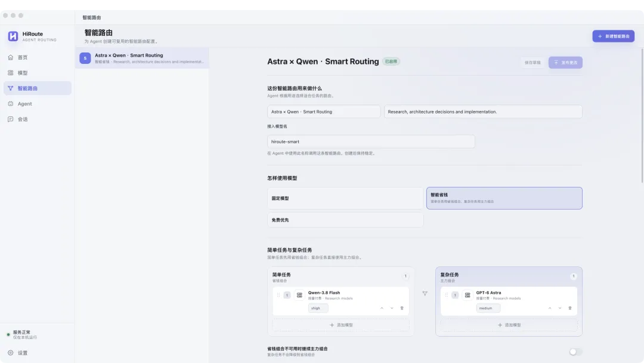The width and height of the screenshot is (644, 363).
Task: Move GPT-6 Astra down with the arrow
Action: tap(560, 308)
